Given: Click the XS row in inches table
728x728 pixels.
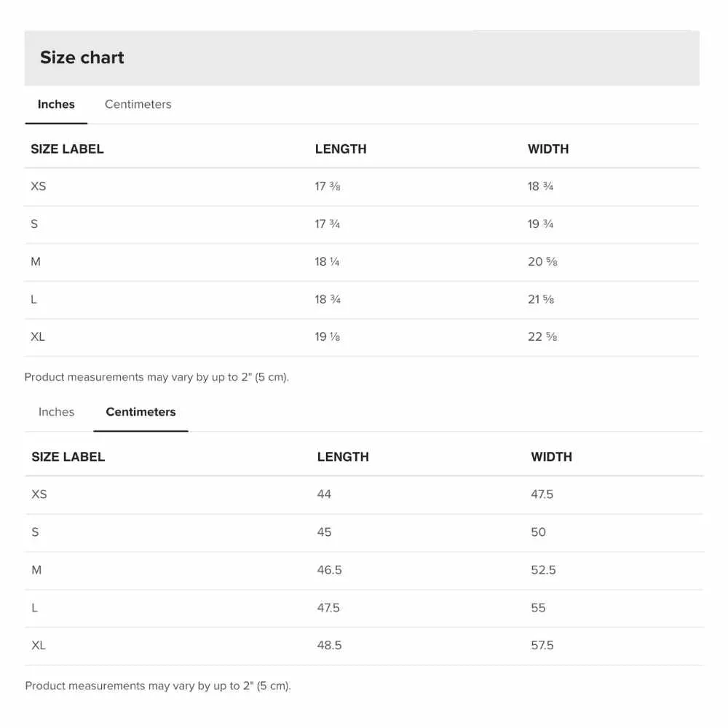Looking at the screenshot, I should tap(362, 186).
